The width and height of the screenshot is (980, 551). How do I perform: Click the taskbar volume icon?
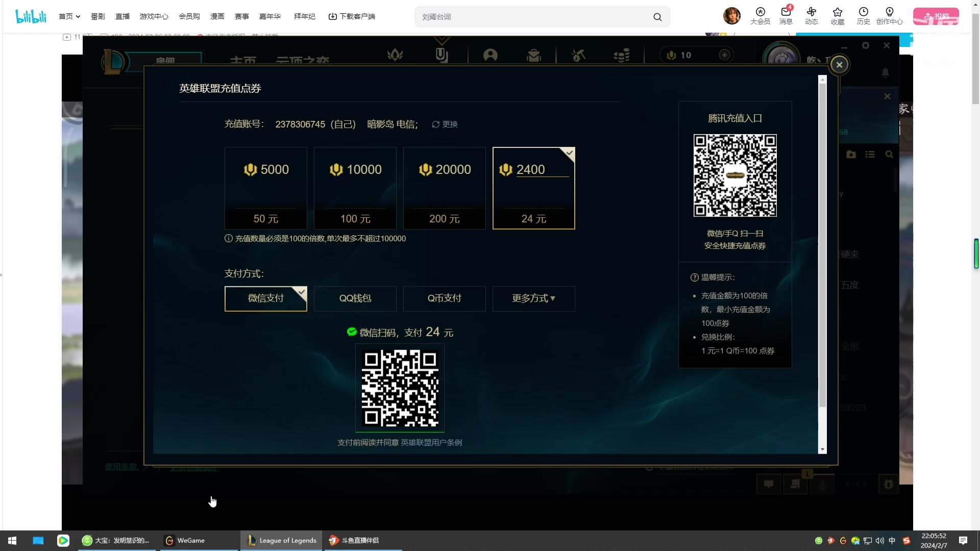point(880,541)
